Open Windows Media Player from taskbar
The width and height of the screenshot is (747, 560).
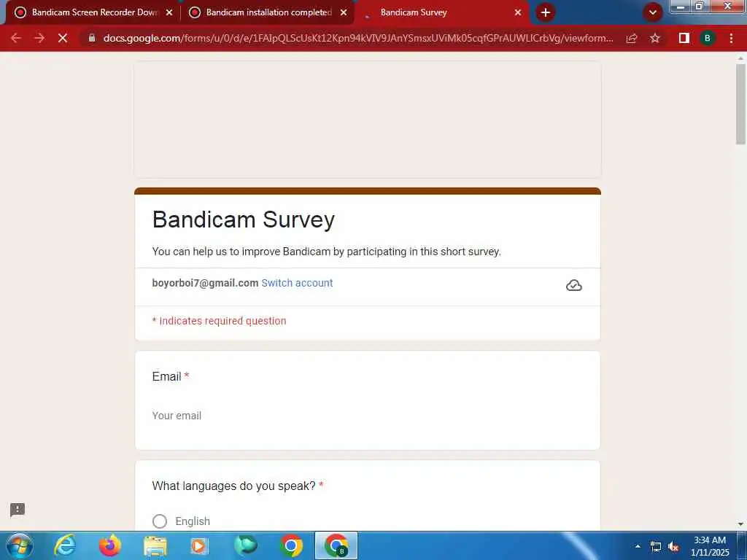coord(200,545)
